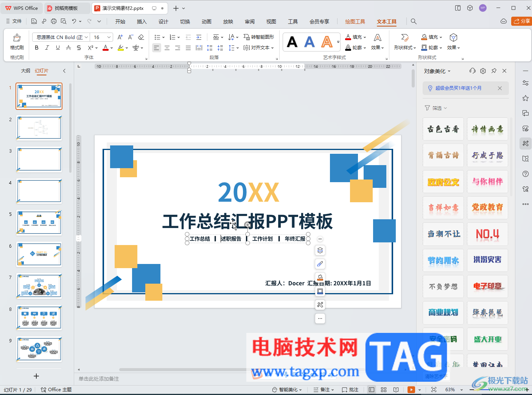Select slide 5 thumbnail
Screen dimensions: 532x395
pyautogui.click(x=39, y=223)
